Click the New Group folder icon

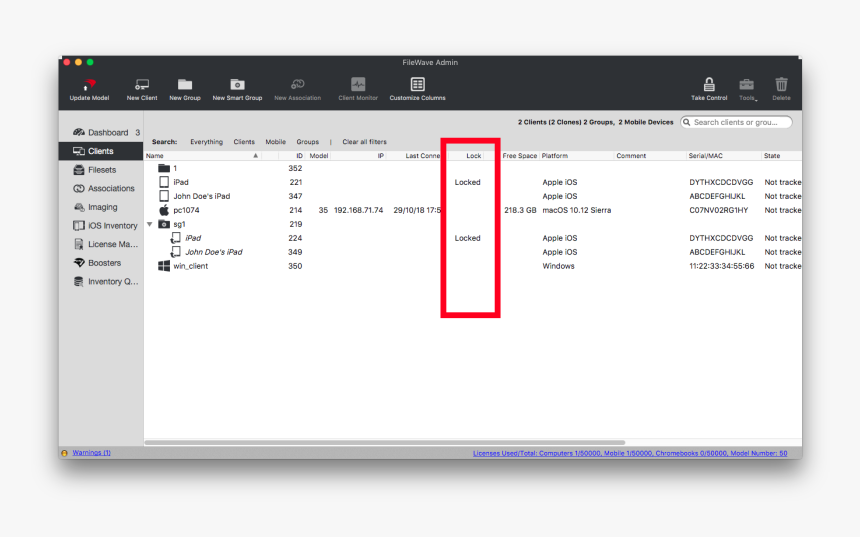184,86
